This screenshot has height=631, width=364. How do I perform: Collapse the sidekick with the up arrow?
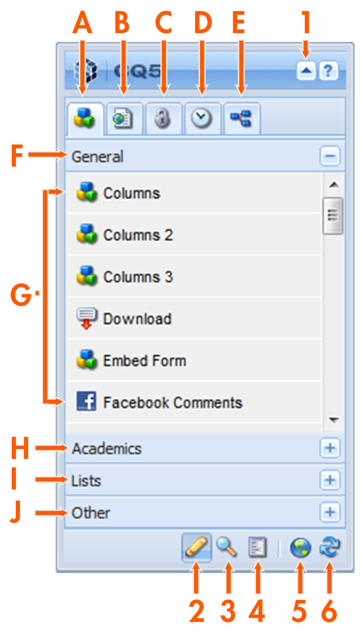coord(306,71)
